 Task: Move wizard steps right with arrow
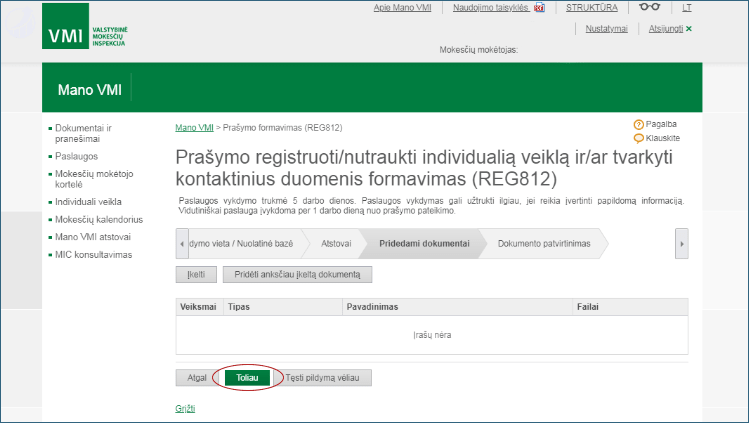click(682, 243)
